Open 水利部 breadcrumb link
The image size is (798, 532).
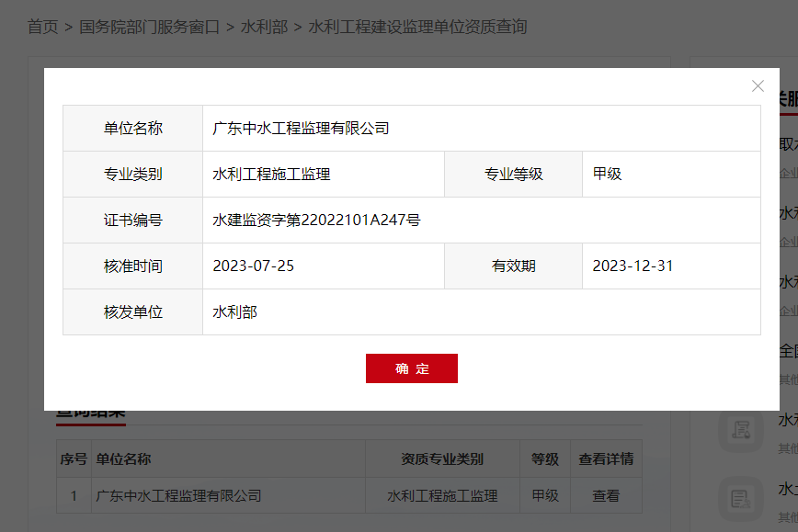(264, 27)
